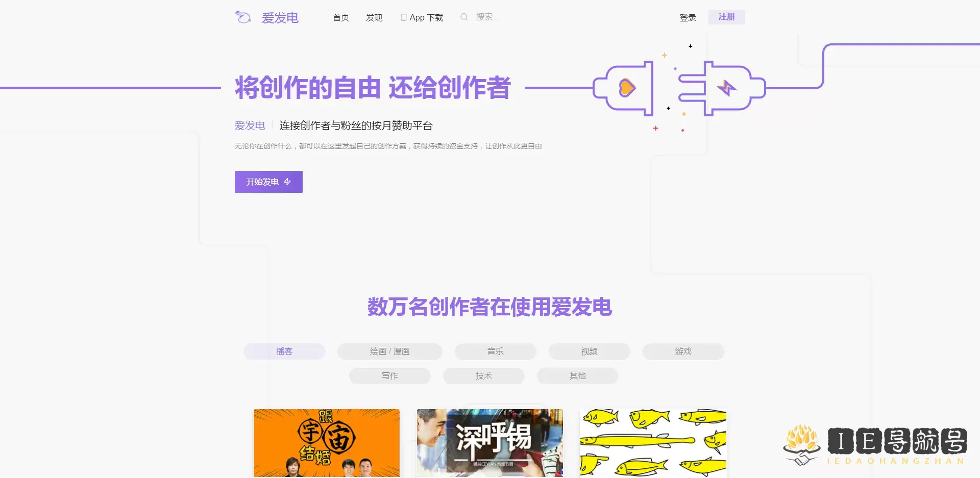
Task: Click the search magnifier icon
Action: 464,17
